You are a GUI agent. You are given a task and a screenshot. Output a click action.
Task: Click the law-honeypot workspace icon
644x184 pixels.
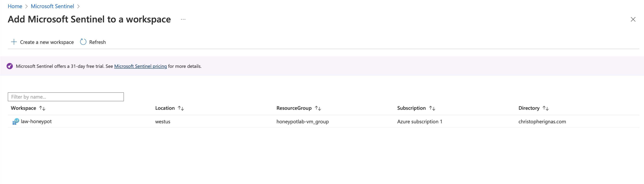click(x=15, y=122)
